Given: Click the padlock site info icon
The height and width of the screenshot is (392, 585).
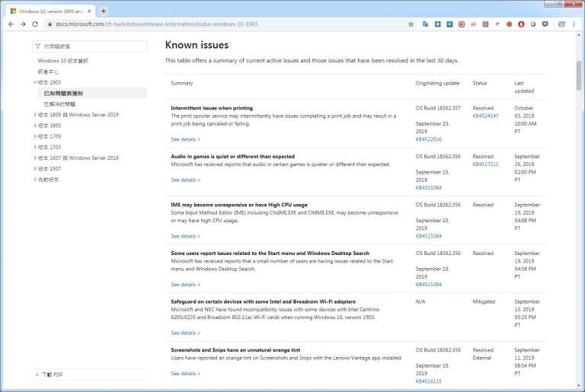Looking at the screenshot, I should click(50, 24).
